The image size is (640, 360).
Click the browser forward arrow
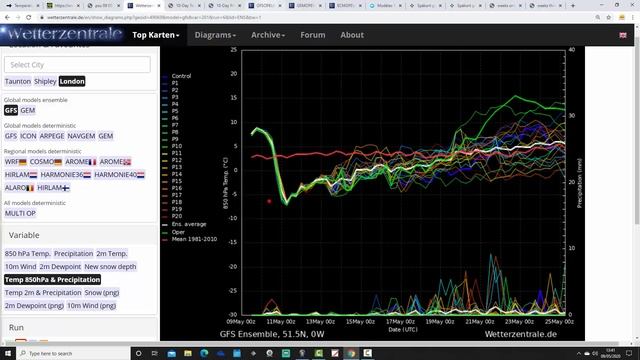coord(18,18)
